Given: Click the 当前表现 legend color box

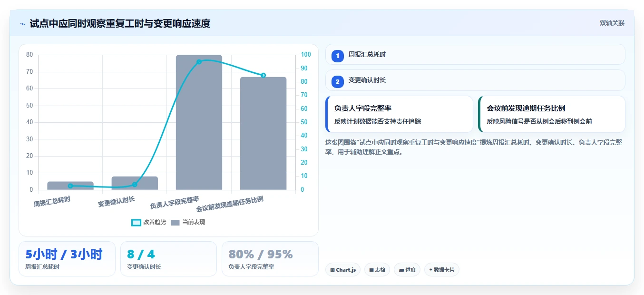Looking at the screenshot, I should click(x=176, y=222).
